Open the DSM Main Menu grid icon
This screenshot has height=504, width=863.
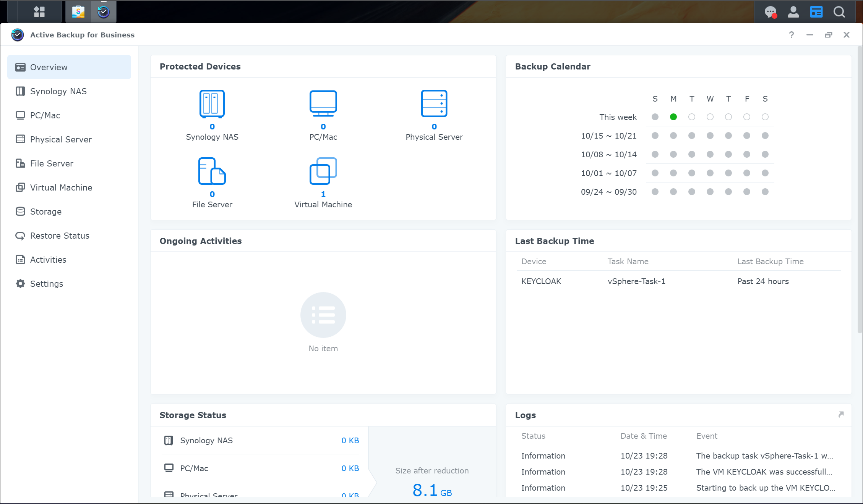point(39,12)
